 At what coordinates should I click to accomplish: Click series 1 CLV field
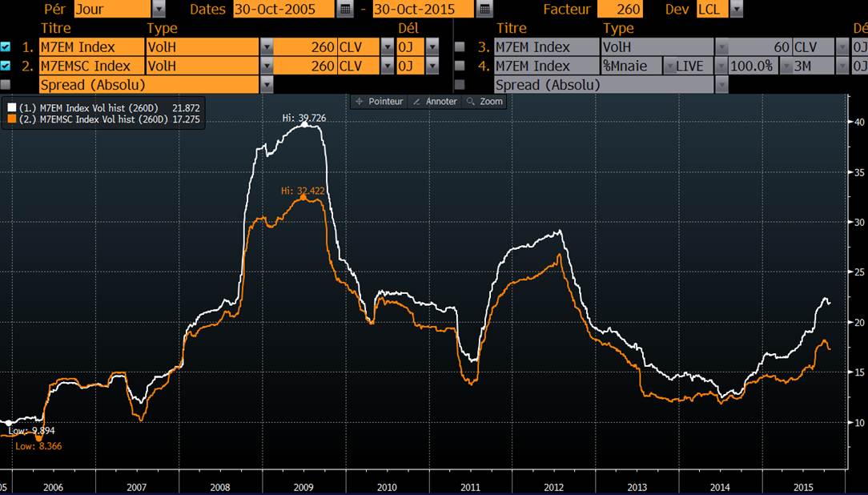[x=358, y=47]
